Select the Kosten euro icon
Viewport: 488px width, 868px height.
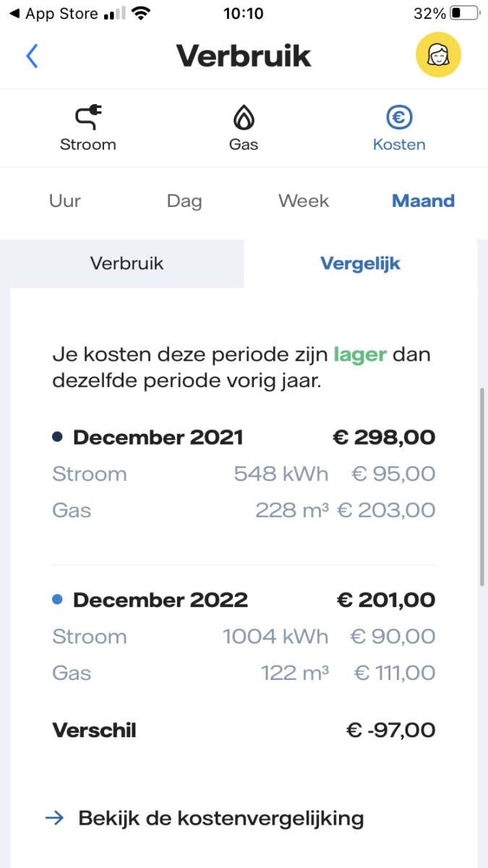399,117
